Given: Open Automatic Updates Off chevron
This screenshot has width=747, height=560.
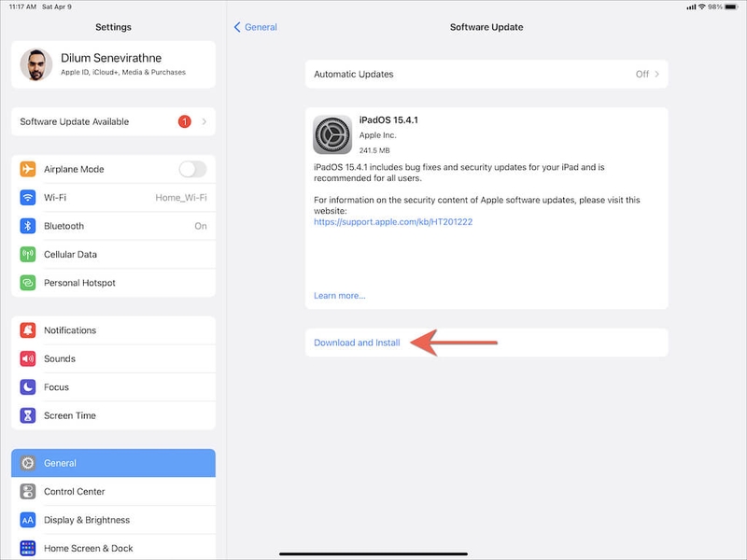Looking at the screenshot, I should (657, 75).
